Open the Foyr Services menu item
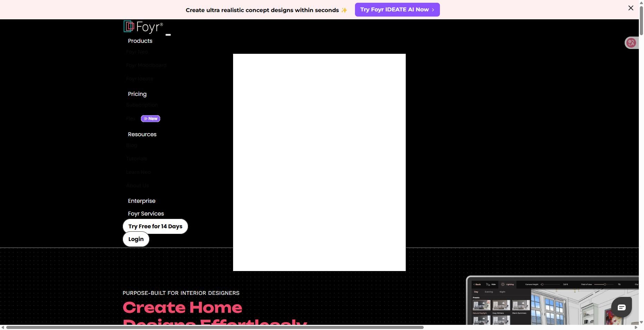This screenshot has width=644, height=330. 146,213
